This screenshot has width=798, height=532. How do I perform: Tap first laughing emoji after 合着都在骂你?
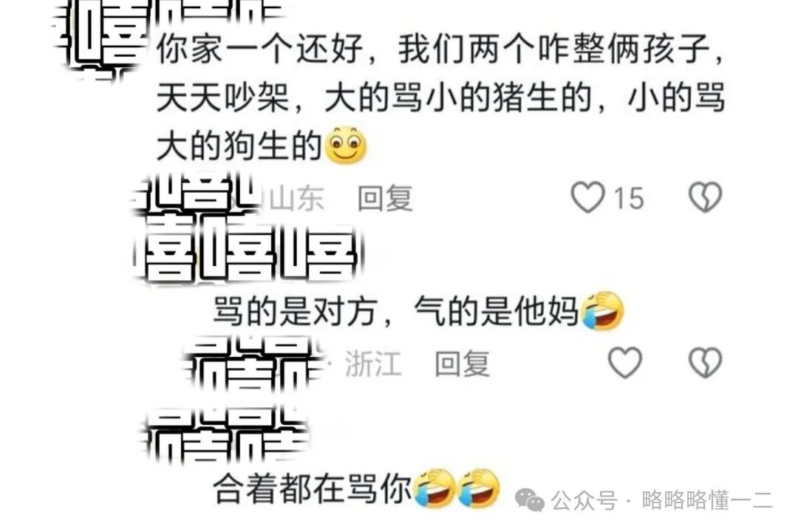coord(434,488)
